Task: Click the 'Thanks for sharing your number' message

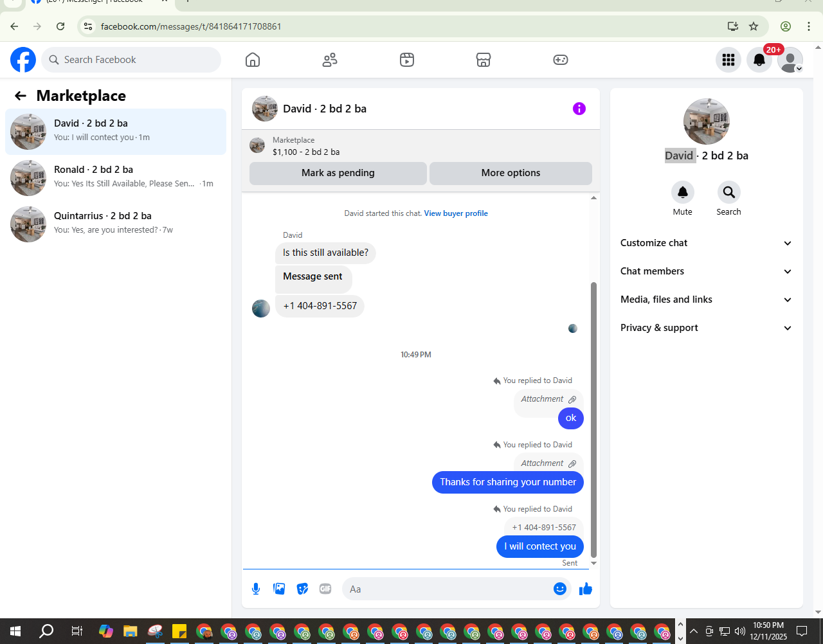Action: (508, 482)
